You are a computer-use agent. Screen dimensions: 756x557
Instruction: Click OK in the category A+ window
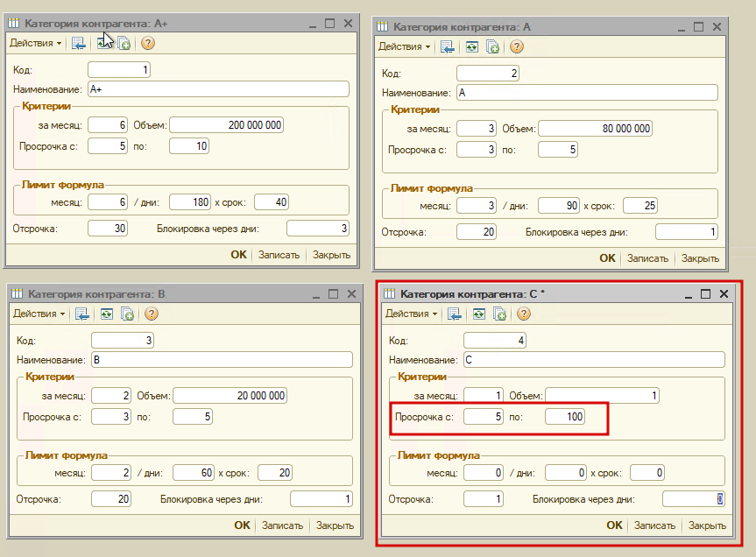point(238,255)
